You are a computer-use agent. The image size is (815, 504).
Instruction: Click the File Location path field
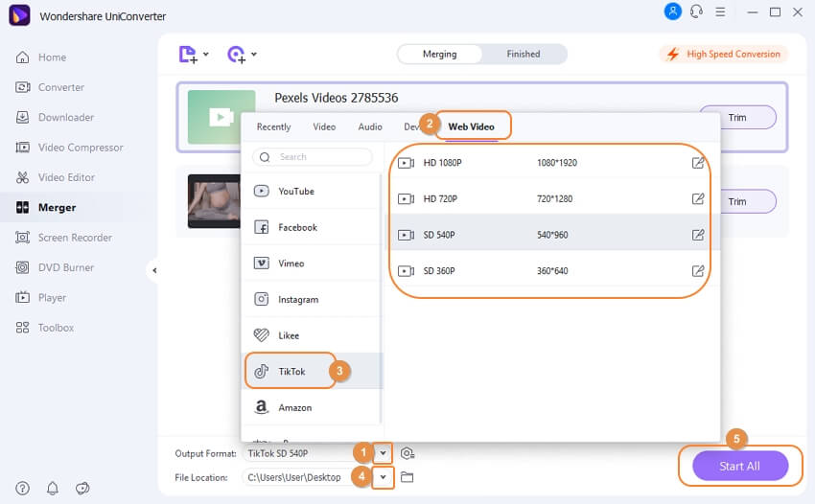tap(307, 477)
